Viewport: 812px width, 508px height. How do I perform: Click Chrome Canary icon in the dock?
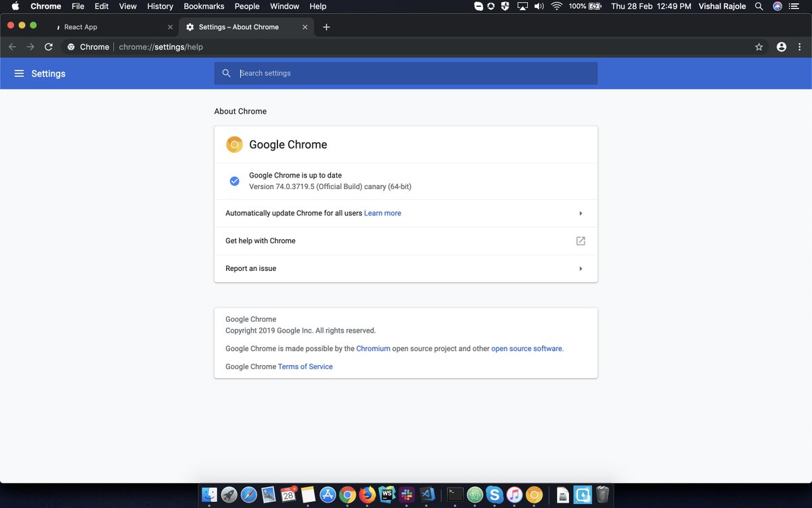[534, 494]
